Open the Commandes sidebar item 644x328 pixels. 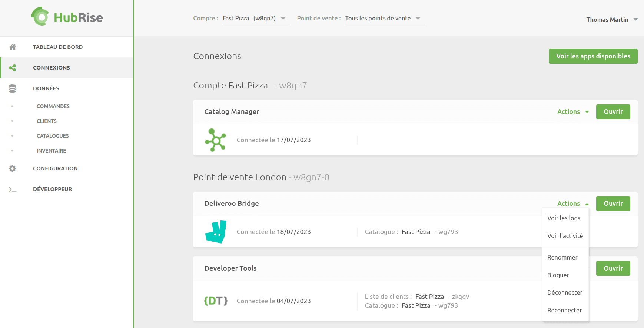pyautogui.click(x=53, y=106)
